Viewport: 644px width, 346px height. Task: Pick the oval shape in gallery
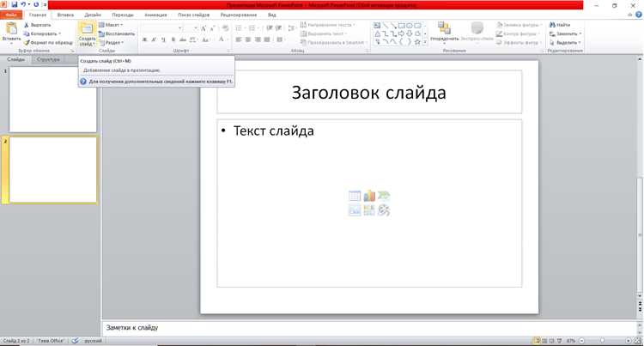pos(410,26)
